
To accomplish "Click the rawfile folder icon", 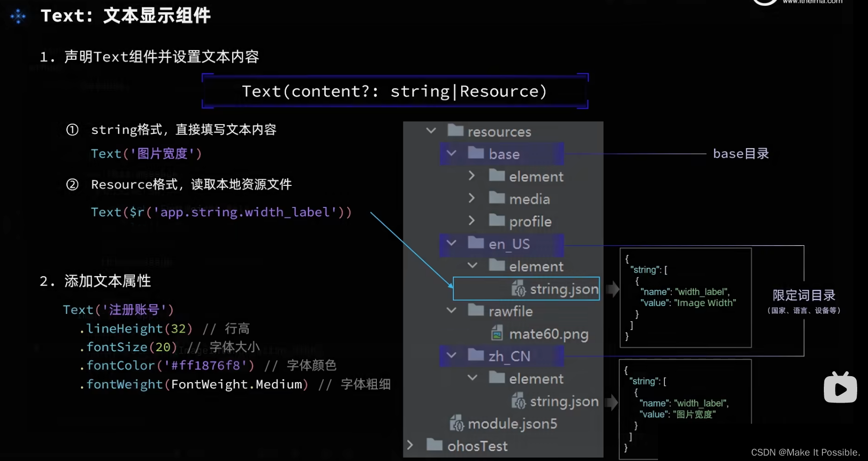I will pos(476,310).
